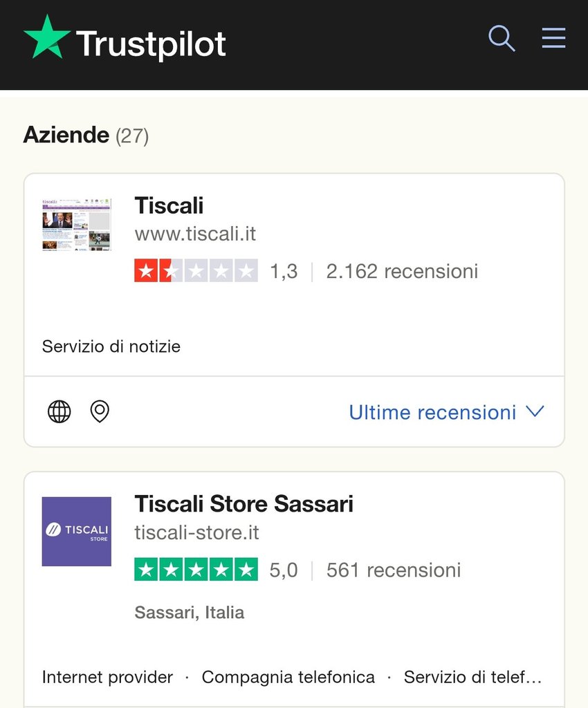Open the 561 recensioni count
Screen dimensions: 588x708
tap(393, 570)
